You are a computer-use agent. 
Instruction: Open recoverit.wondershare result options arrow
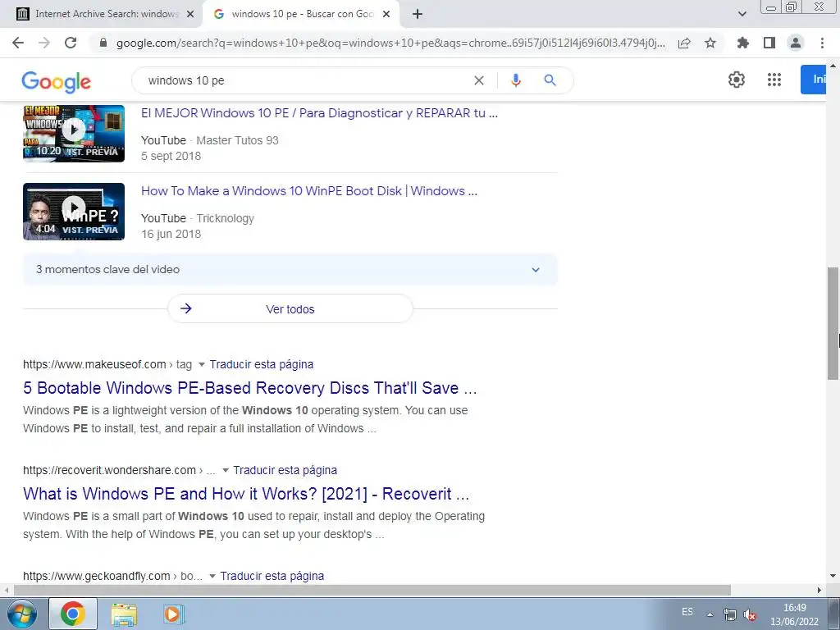226,470
